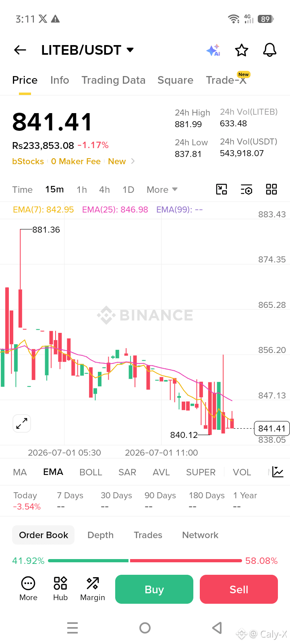Screen dimensions: 290x644
Task: Tap the New promo link
Action: 117,161
